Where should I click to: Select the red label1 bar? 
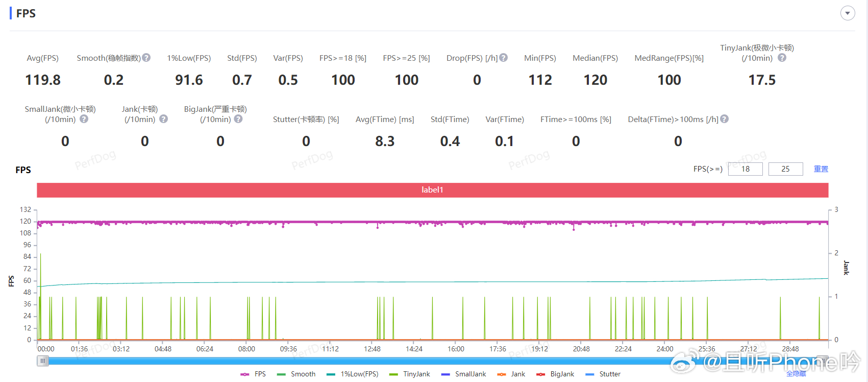(x=432, y=190)
